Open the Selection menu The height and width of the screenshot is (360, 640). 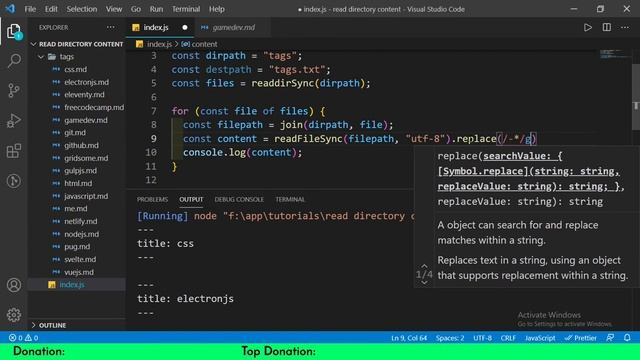pyautogui.click(x=82, y=9)
